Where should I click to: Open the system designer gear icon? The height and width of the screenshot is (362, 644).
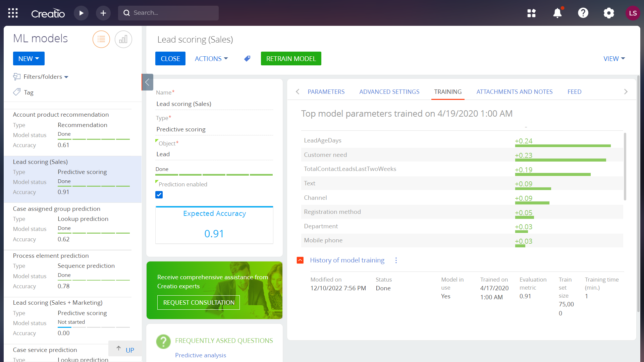608,13
